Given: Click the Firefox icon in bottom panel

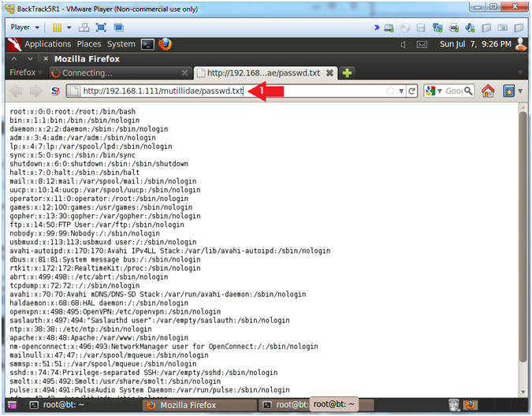Looking at the screenshot, I should 471,405.
